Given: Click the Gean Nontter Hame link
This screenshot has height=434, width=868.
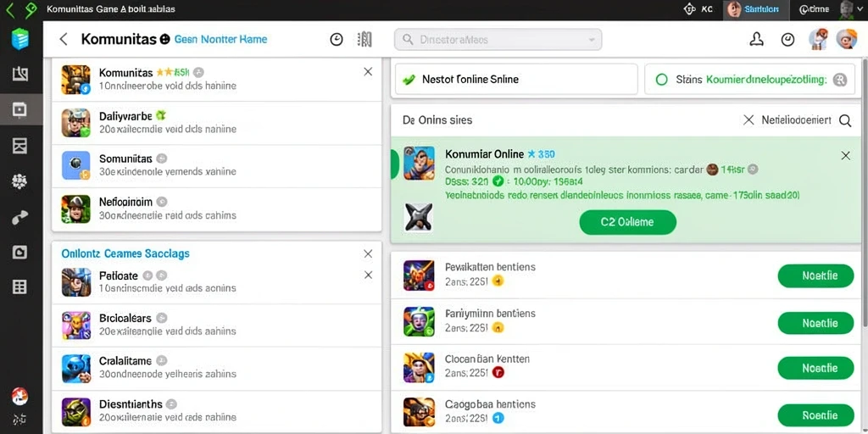Looking at the screenshot, I should [221, 39].
